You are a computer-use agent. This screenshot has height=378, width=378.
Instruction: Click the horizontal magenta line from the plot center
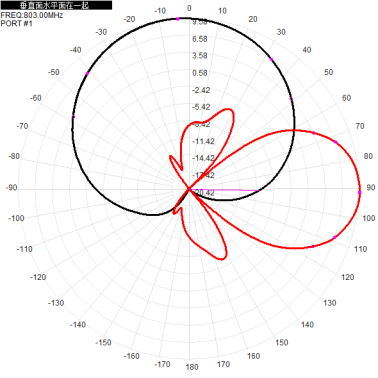point(224,190)
